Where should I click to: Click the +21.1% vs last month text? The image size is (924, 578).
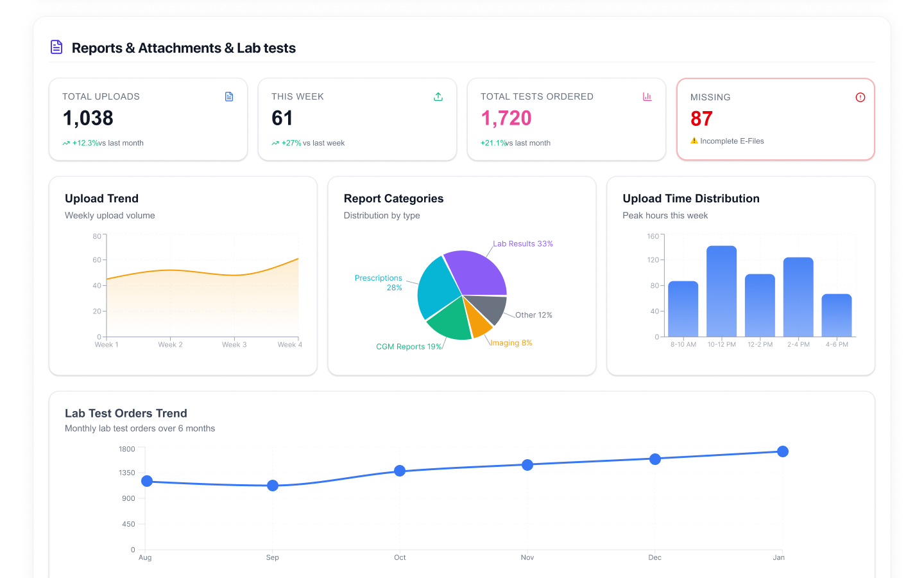[x=515, y=143]
